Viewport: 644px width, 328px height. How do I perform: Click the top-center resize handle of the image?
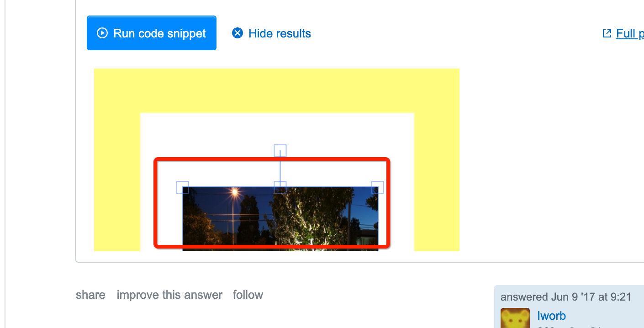pos(280,187)
